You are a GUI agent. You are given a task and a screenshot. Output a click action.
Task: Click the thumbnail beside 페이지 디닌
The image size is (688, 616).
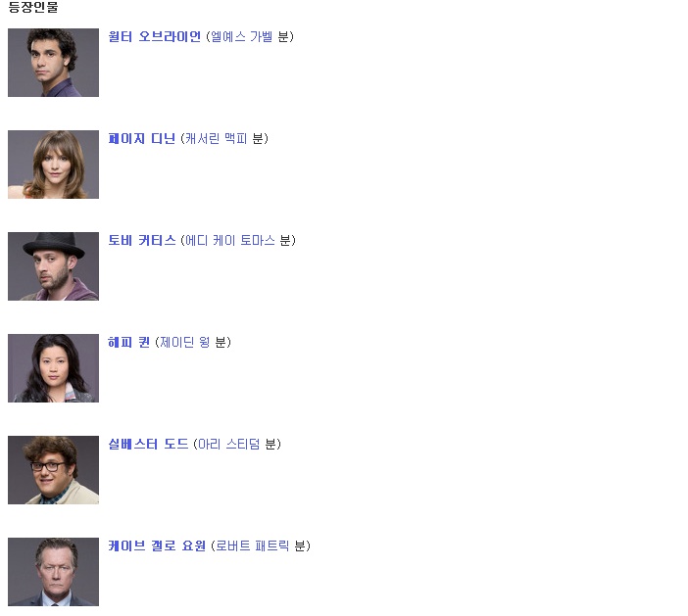53,165
